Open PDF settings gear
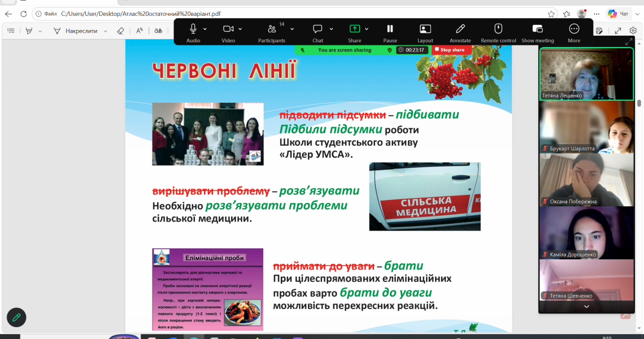 [x=633, y=31]
